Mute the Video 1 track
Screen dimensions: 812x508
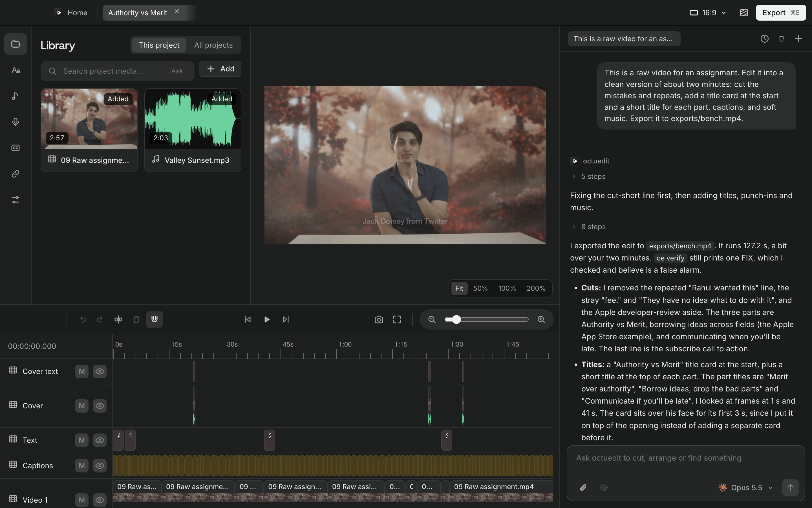pos(81,500)
